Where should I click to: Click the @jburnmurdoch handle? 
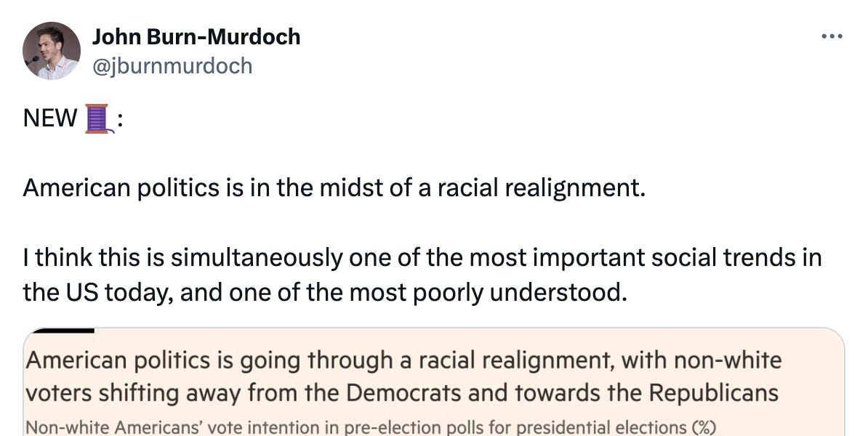click(173, 65)
